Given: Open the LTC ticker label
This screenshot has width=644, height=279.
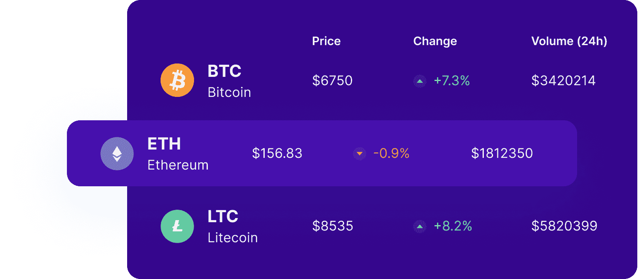Looking at the screenshot, I should [223, 217].
